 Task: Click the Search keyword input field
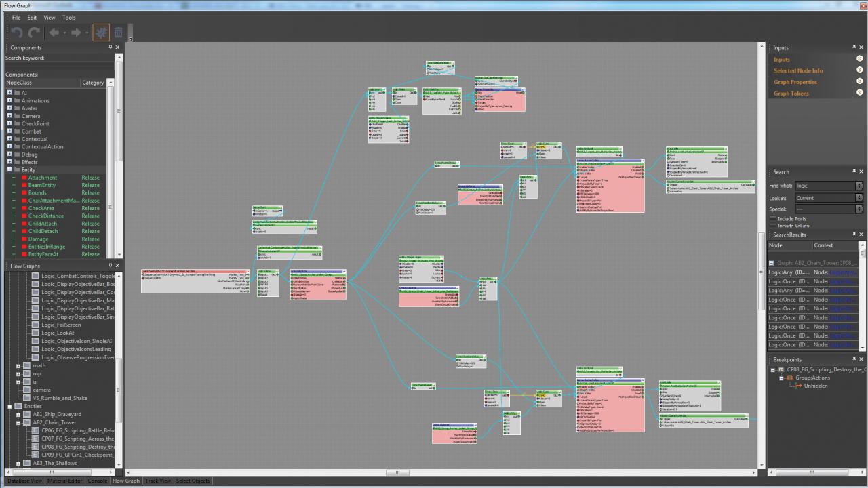(x=60, y=65)
